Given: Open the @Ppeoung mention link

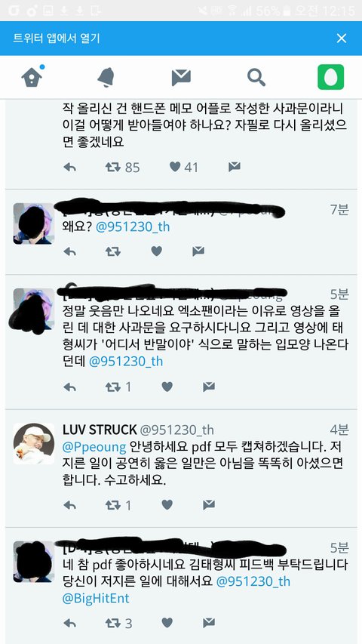Looking at the screenshot, I should (94, 447).
